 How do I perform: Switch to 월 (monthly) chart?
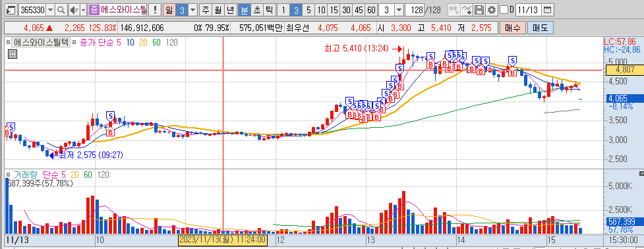(218, 10)
